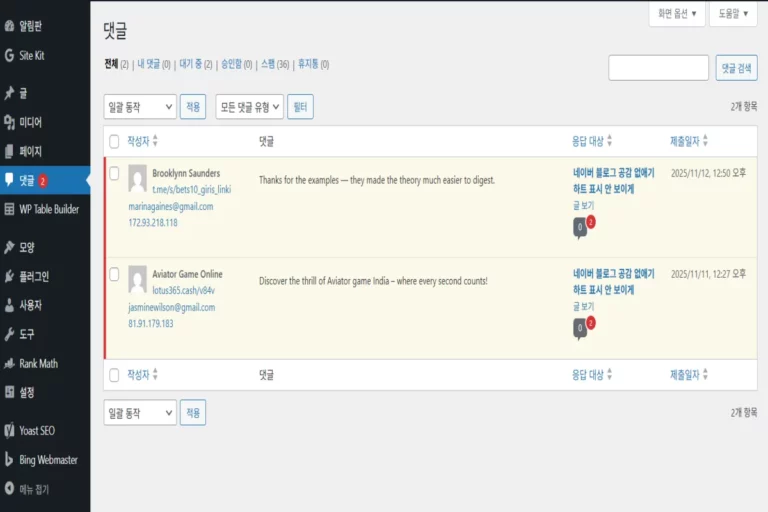The image size is (768, 512).
Task: Click date 2025/11/12, 12:50 오후
Action: coord(708,173)
